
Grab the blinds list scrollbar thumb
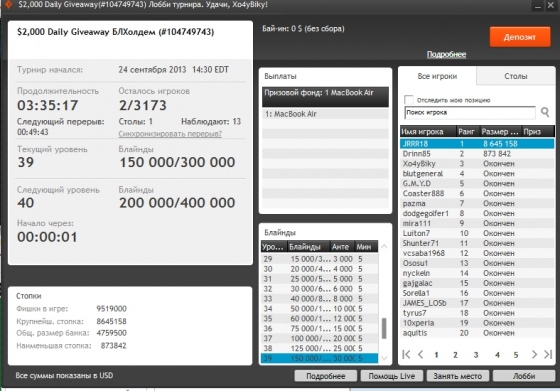pyautogui.click(x=384, y=328)
